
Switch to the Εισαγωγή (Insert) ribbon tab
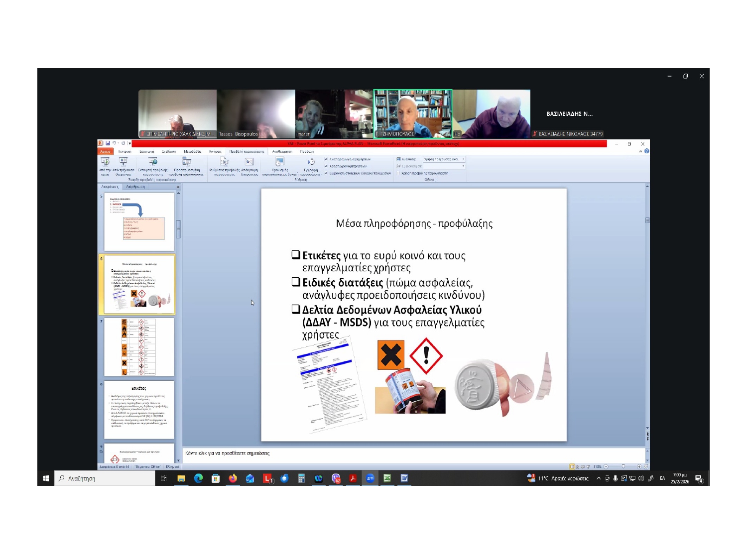146,151
